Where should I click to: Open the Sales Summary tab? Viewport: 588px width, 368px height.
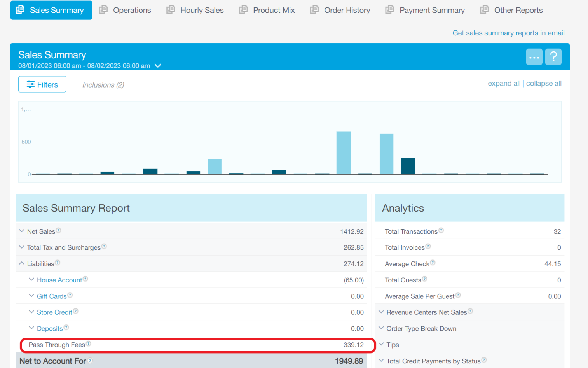click(x=51, y=10)
